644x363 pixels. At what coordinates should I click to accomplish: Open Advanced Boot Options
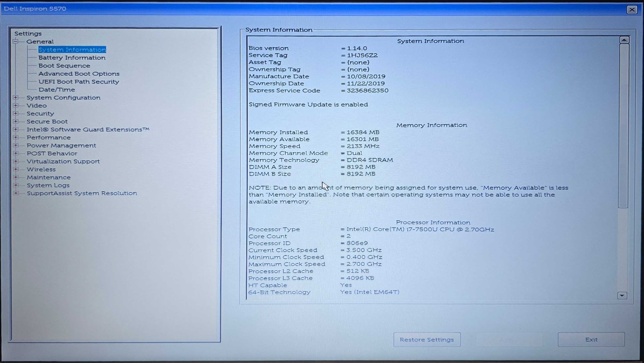point(79,74)
